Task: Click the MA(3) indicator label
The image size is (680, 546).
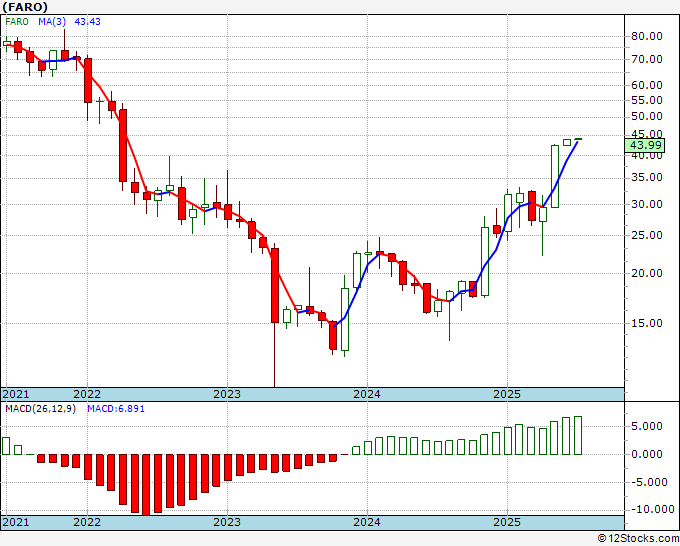Action: click(x=52, y=21)
